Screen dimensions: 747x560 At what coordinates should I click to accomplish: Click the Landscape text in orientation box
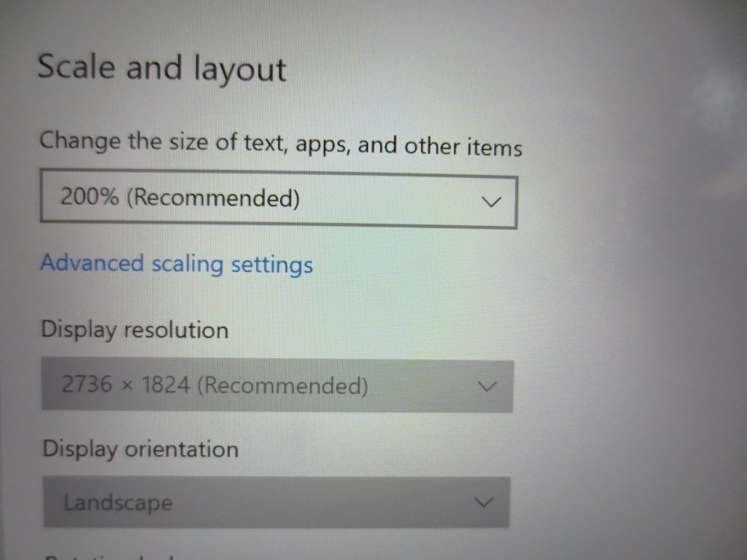118,503
